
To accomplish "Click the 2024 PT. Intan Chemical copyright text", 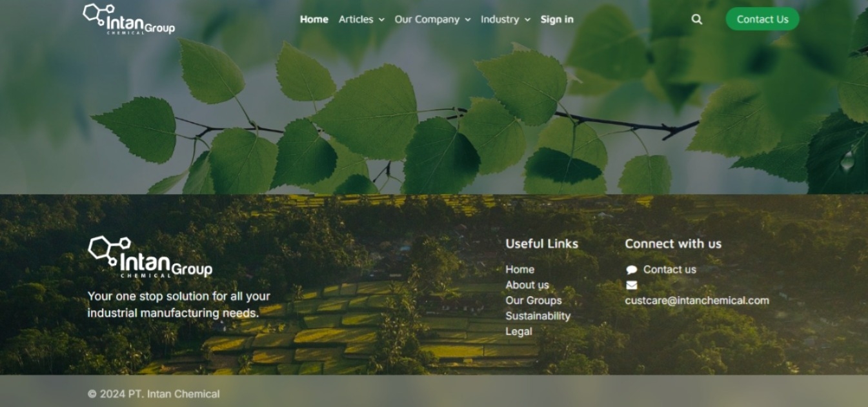I will (x=154, y=393).
